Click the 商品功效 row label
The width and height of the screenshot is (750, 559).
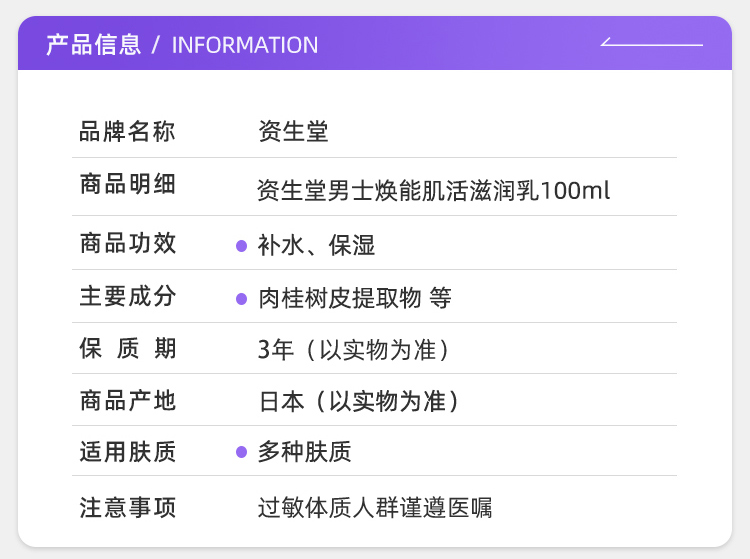click(x=127, y=243)
